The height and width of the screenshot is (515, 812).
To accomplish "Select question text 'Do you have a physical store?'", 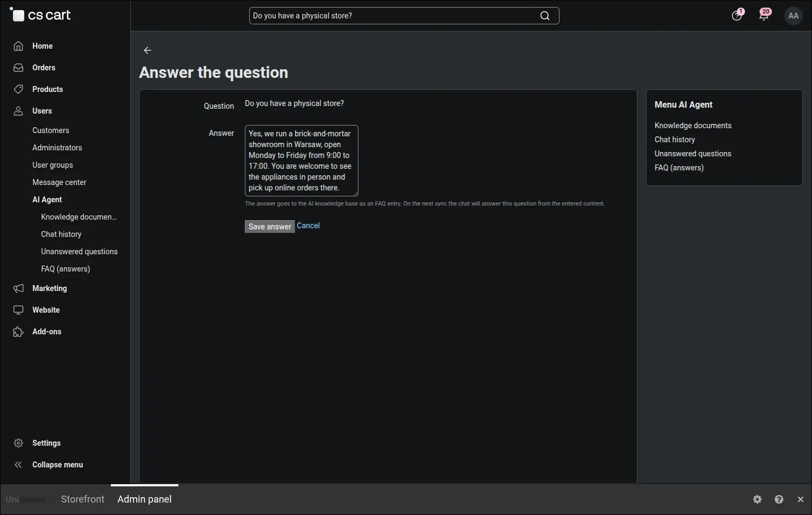I will pyautogui.click(x=294, y=103).
